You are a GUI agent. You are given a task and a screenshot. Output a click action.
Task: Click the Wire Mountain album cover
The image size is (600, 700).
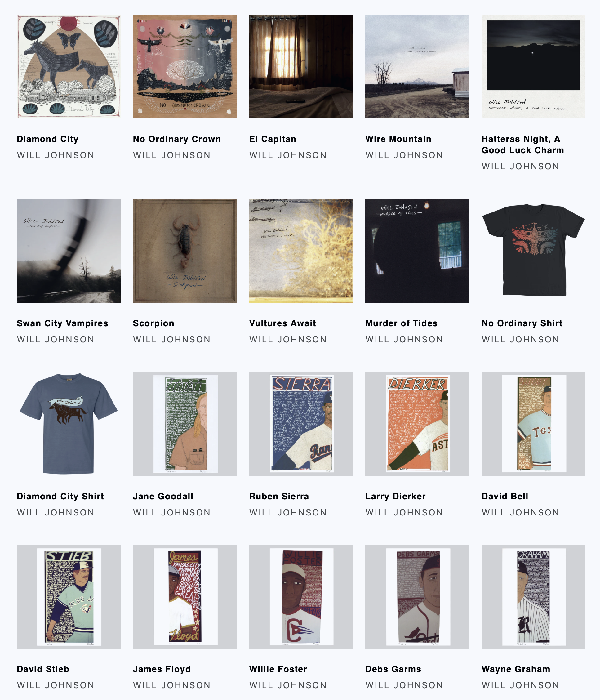pyautogui.click(x=417, y=66)
